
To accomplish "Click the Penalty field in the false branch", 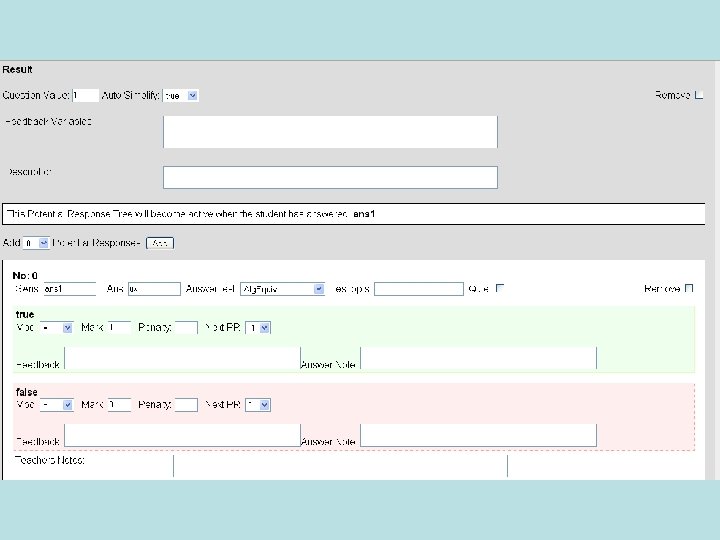I will tap(186, 405).
